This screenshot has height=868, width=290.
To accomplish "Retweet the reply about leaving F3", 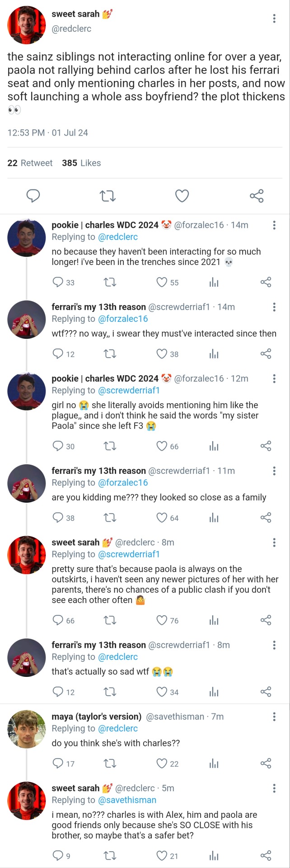I will (110, 446).
